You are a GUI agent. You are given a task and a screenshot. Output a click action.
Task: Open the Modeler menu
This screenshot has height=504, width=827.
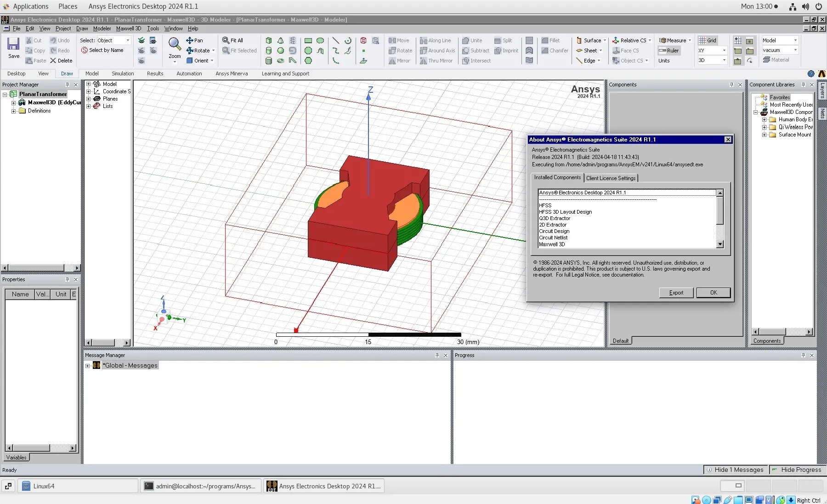coord(102,28)
